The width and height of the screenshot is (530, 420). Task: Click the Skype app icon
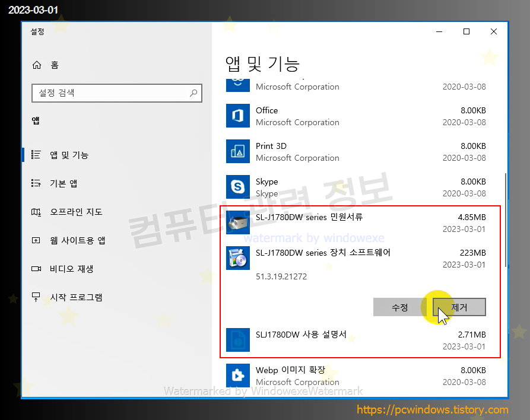point(238,186)
